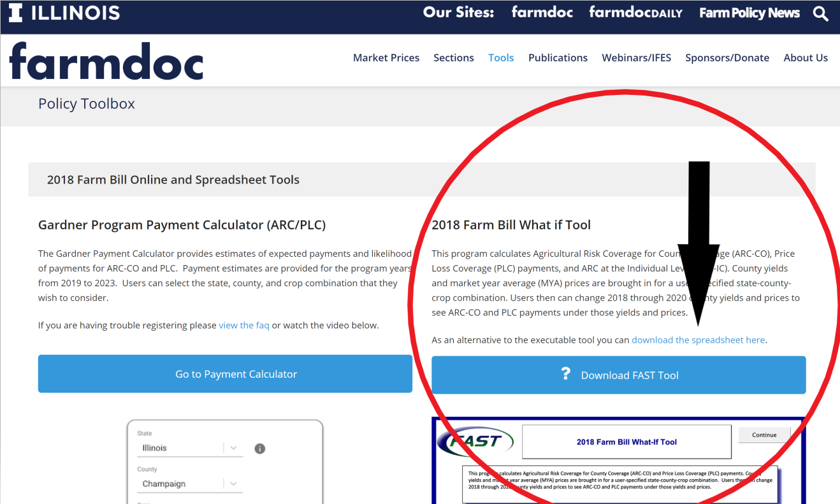
Task: Follow the 'view the faq' link
Action: point(244,326)
